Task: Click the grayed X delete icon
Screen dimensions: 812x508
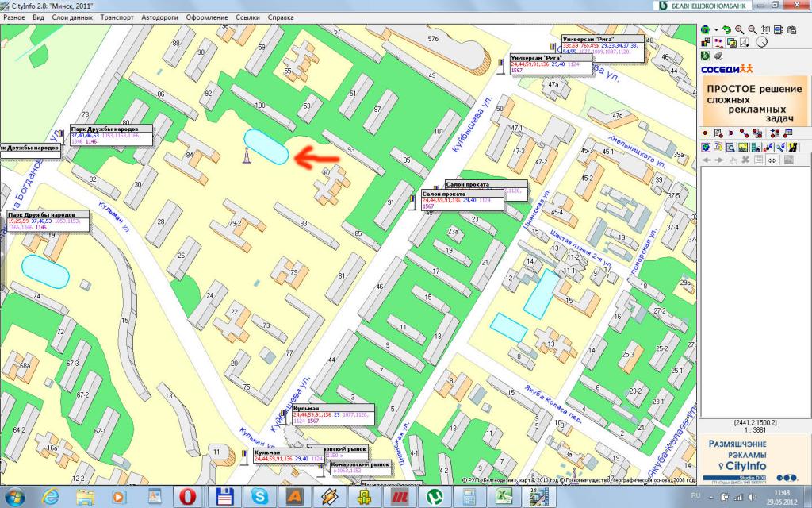Action: click(x=745, y=160)
